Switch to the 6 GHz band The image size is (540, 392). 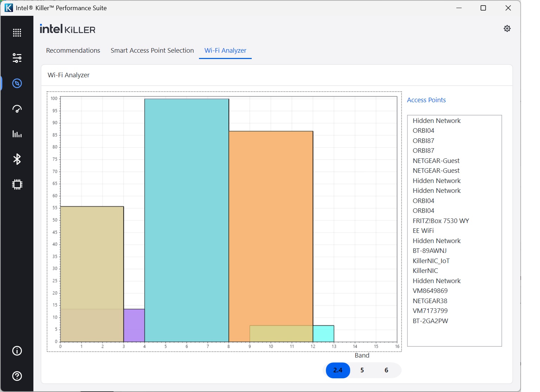(x=386, y=370)
